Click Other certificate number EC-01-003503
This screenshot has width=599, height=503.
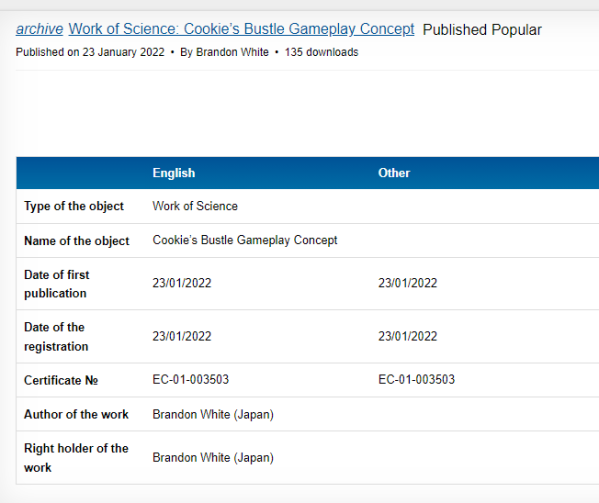coord(416,380)
